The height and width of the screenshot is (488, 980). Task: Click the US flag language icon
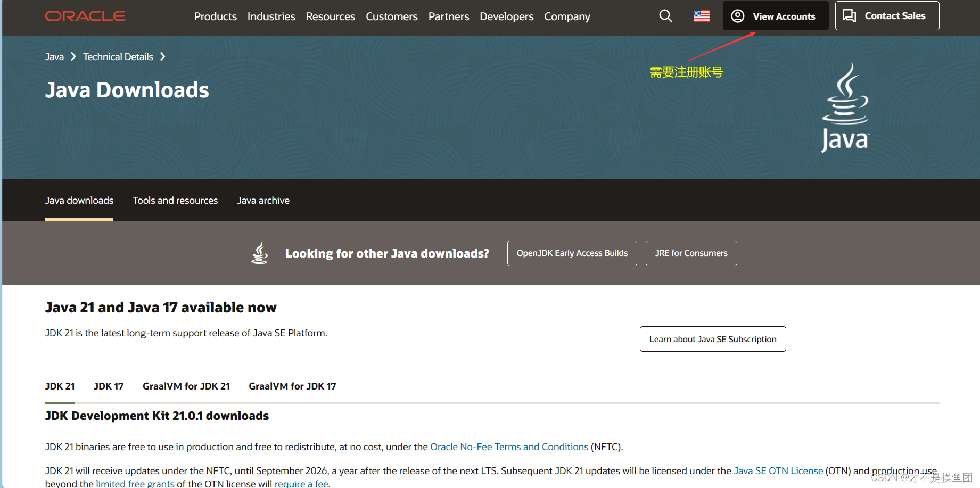pos(701,16)
